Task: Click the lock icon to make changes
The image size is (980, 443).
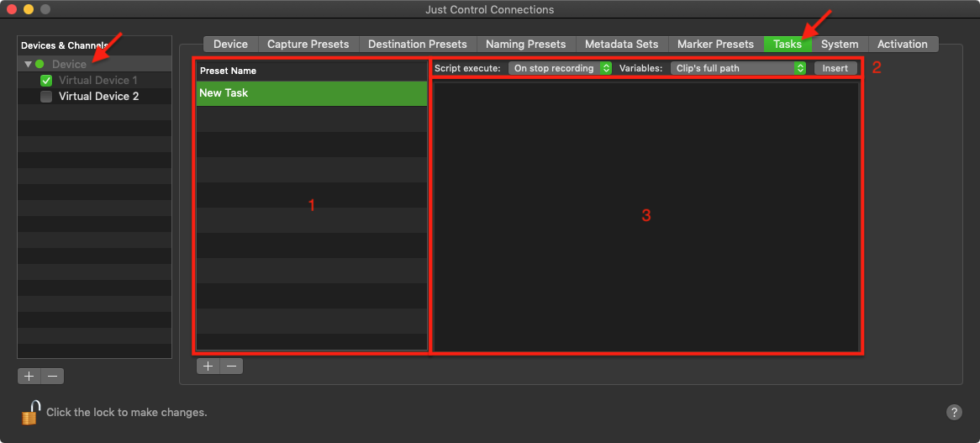Action: [x=30, y=413]
